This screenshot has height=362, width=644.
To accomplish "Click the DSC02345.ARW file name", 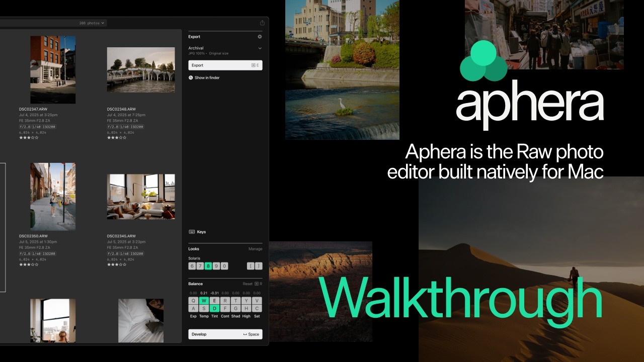I will click(x=121, y=236).
